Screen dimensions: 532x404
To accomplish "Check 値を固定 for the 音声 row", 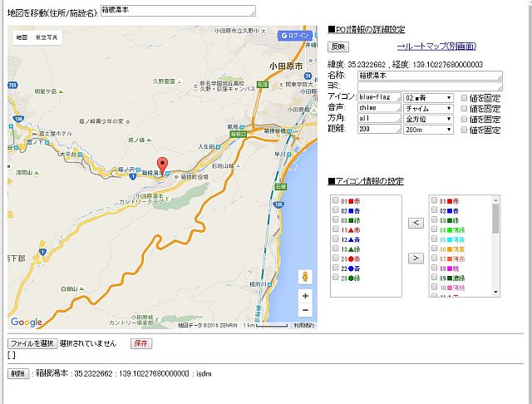I will point(464,109).
